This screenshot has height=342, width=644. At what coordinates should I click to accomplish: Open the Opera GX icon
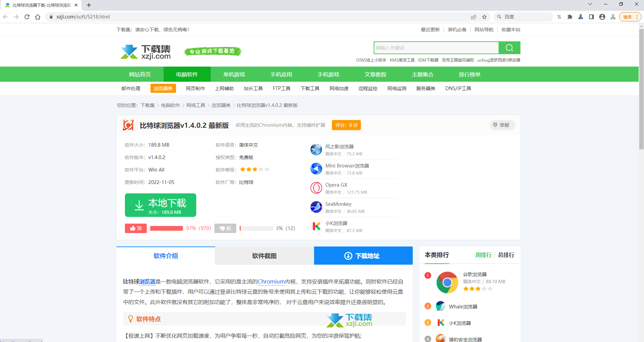click(x=316, y=188)
